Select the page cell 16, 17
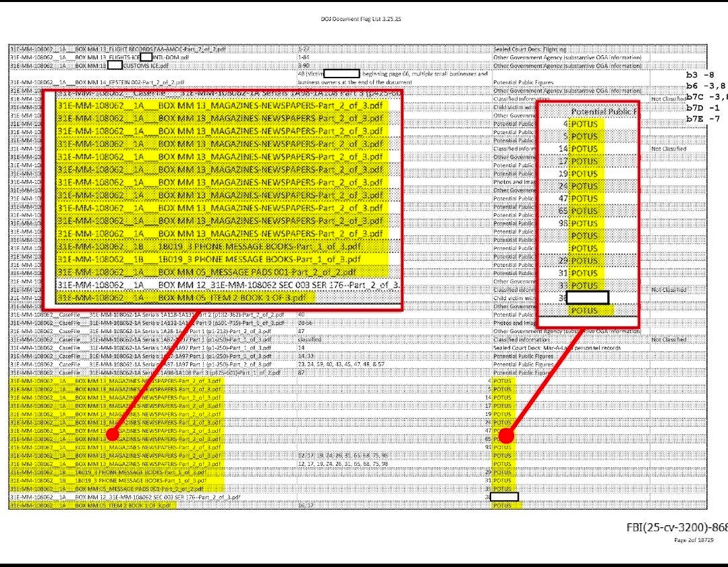The width and height of the screenshot is (728, 567). coord(306,505)
